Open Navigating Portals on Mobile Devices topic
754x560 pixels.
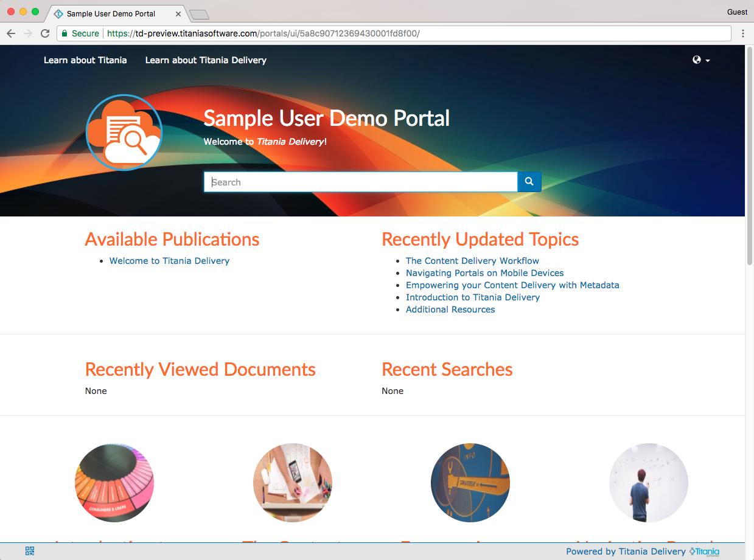click(x=485, y=273)
